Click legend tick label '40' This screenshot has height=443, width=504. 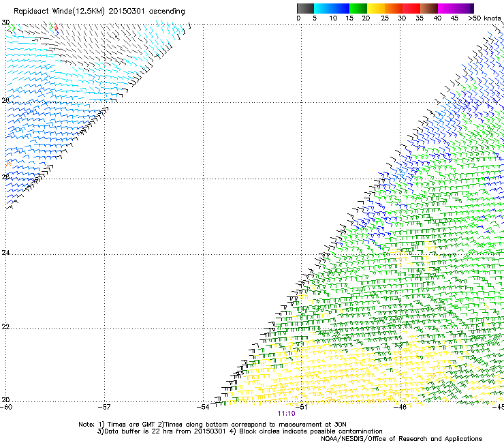(x=437, y=18)
